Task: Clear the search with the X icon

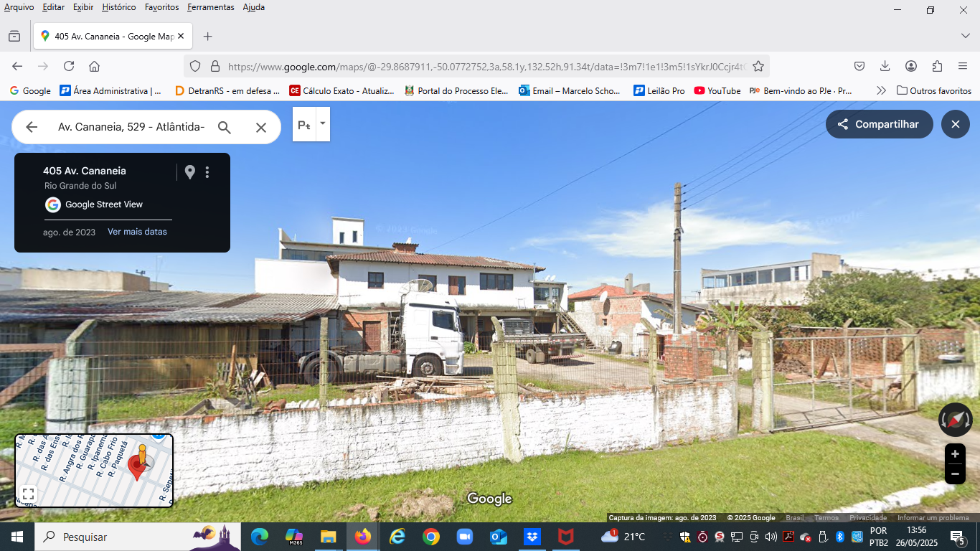Action: (x=261, y=127)
